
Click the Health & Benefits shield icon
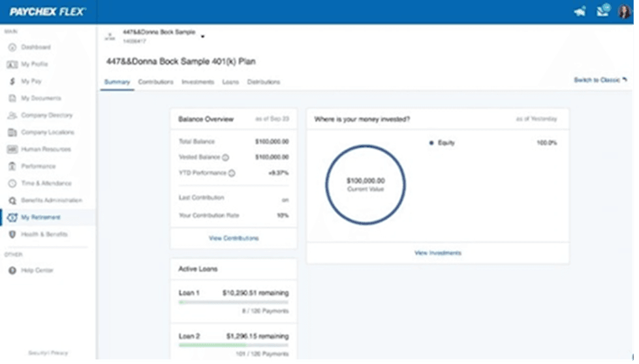click(x=12, y=234)
